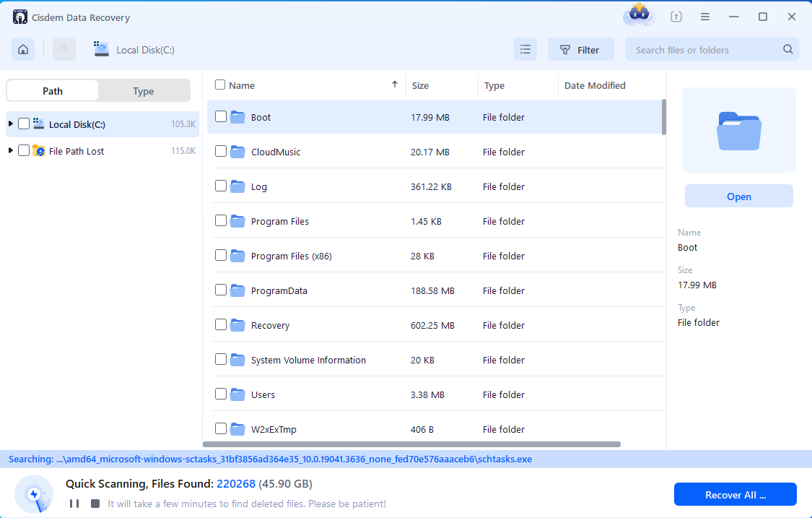Click the robot assistant icon in title bar
The image size is (812, 518).
tap(638, 15)
